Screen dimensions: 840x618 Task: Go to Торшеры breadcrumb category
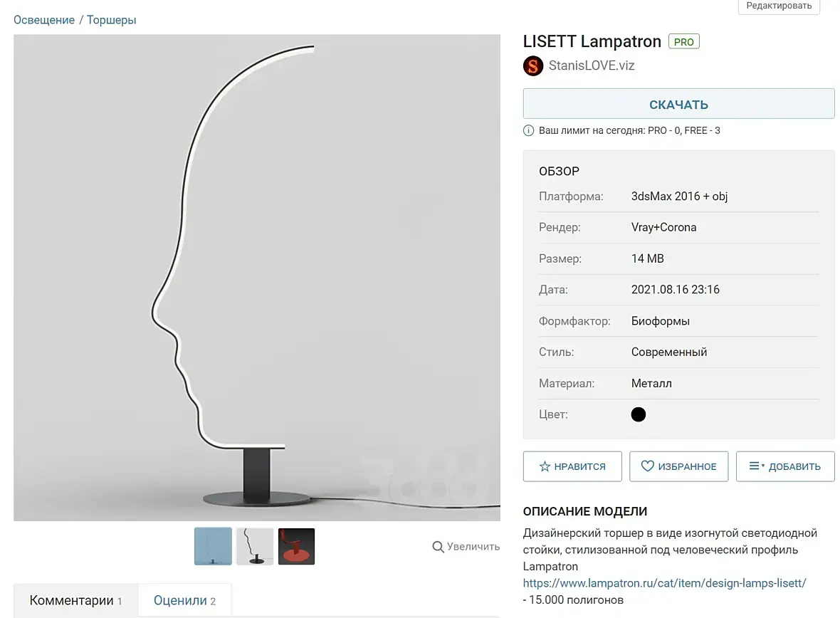pyautogui.click(x=112, y=20)
